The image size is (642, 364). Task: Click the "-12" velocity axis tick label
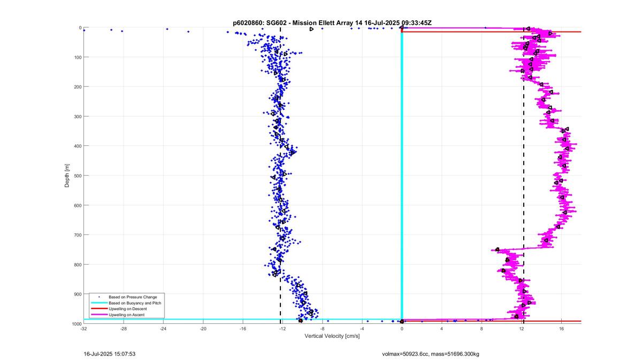(x=282, y=329)
